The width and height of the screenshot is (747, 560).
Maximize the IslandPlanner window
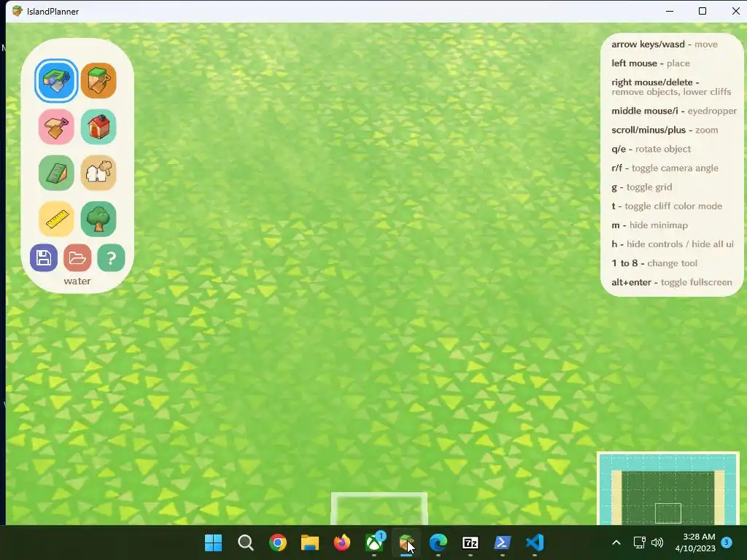[703, 11]
